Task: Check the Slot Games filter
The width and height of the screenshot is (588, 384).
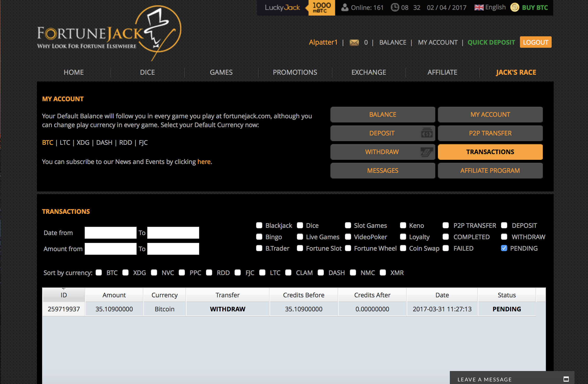Action: click(348, 225)
